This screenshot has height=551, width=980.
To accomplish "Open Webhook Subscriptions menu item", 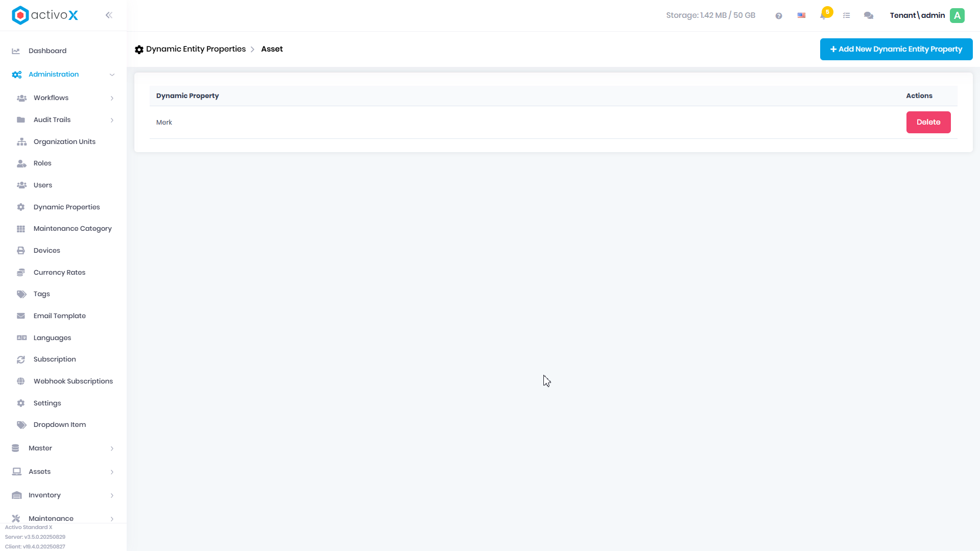I will [73, 381].
